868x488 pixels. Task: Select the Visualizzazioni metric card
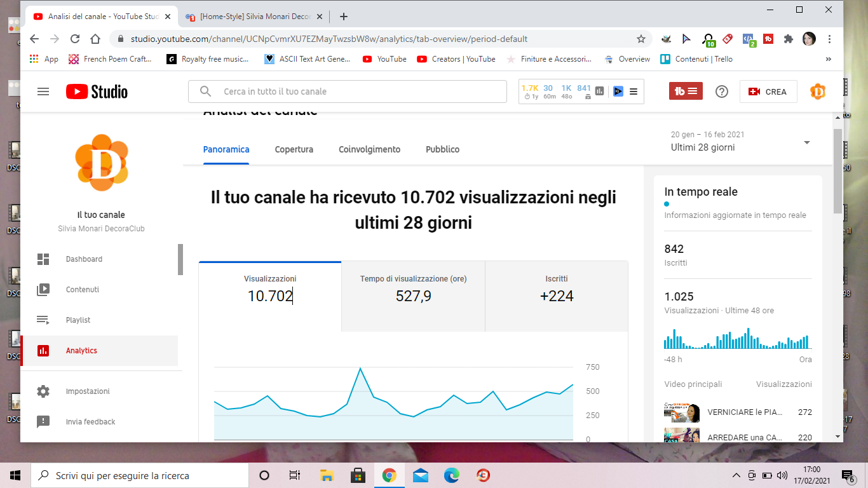click(270, 296)
